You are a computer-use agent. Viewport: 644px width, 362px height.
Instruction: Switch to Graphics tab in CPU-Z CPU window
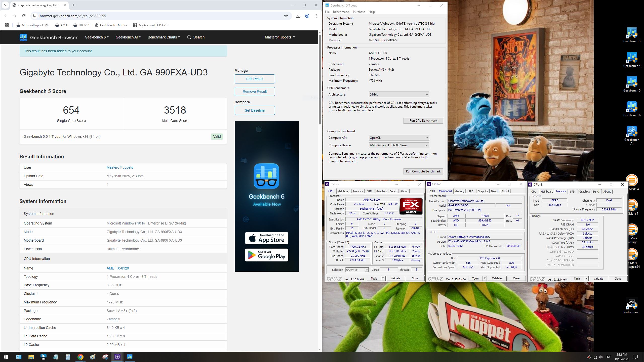[382, 191]
